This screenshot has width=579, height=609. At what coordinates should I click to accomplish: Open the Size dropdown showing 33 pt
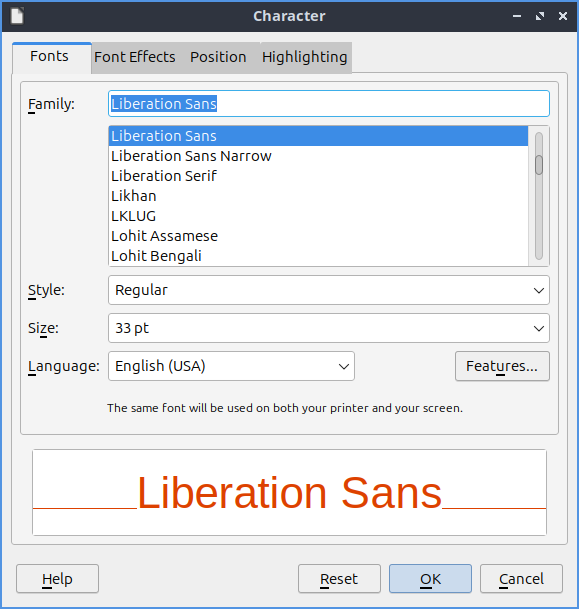pos(329,328)
